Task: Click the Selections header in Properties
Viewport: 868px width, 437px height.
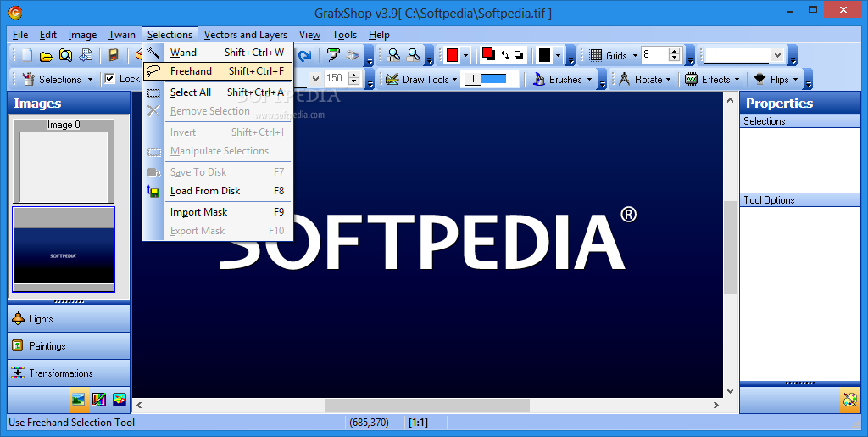Action: click(x=800, y=120)
